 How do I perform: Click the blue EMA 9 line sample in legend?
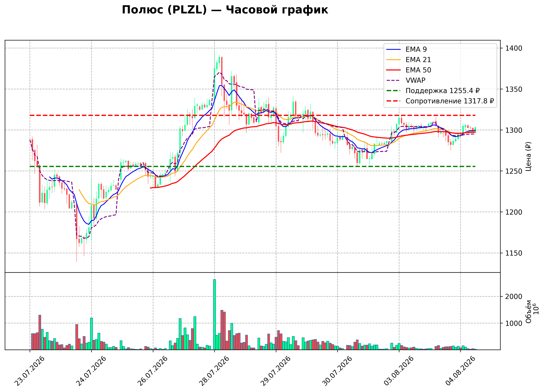tap(394, 49)
